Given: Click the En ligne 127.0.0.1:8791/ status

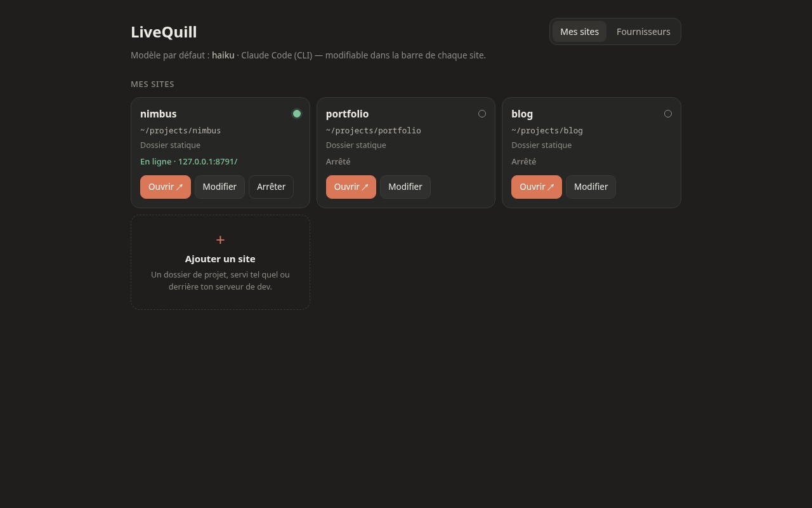Looking at the screenshot, I should (188, 162).
